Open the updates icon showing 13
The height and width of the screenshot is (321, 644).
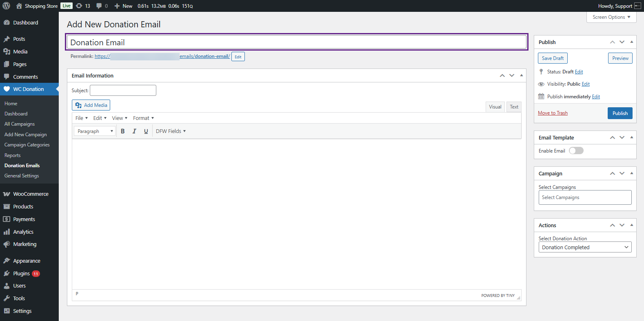[x=83, y=6]
